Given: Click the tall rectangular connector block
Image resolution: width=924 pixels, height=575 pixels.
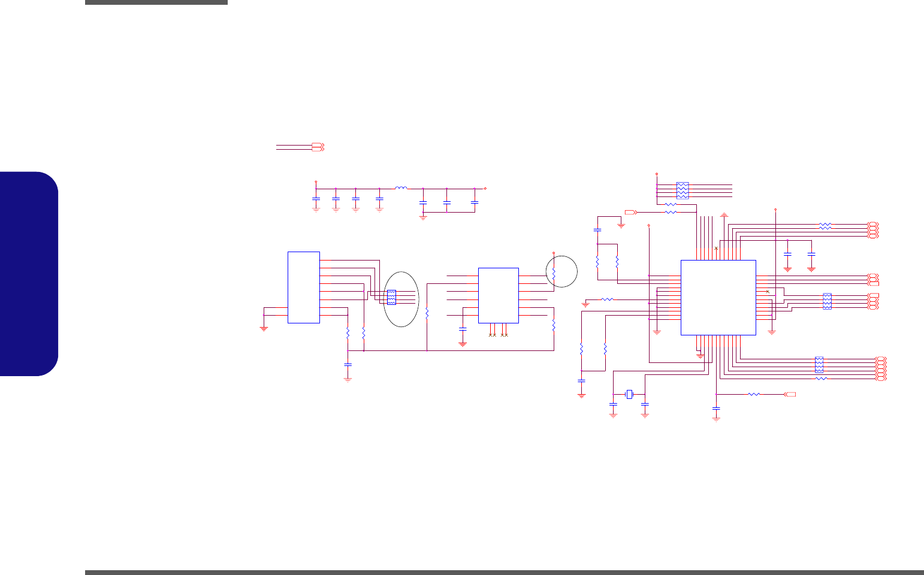Looking at the screenshot, I should pyautogui.click(x=304, y=287).
